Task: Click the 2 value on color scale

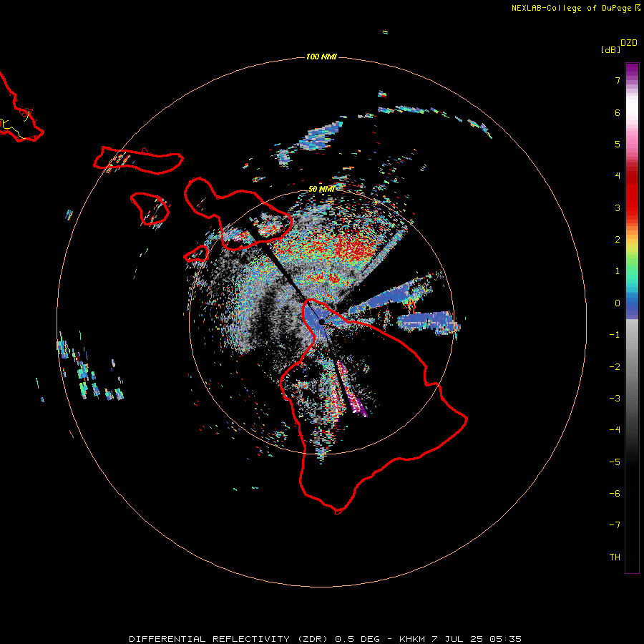Action: [618, 240]
